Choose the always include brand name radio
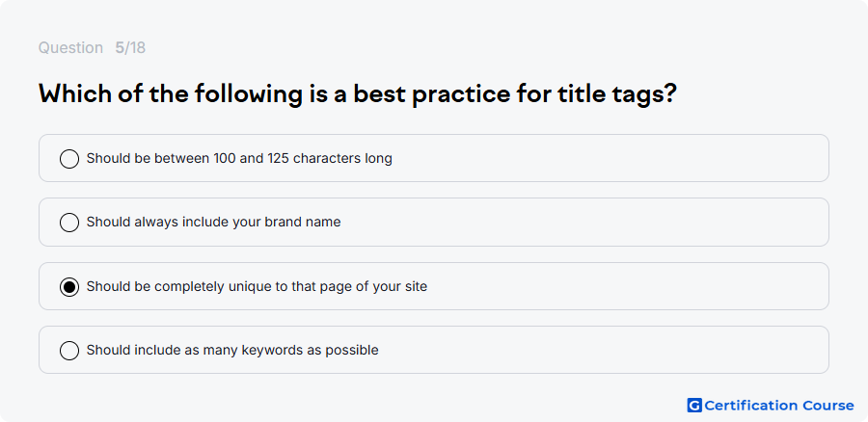 [x=69, y=223]
